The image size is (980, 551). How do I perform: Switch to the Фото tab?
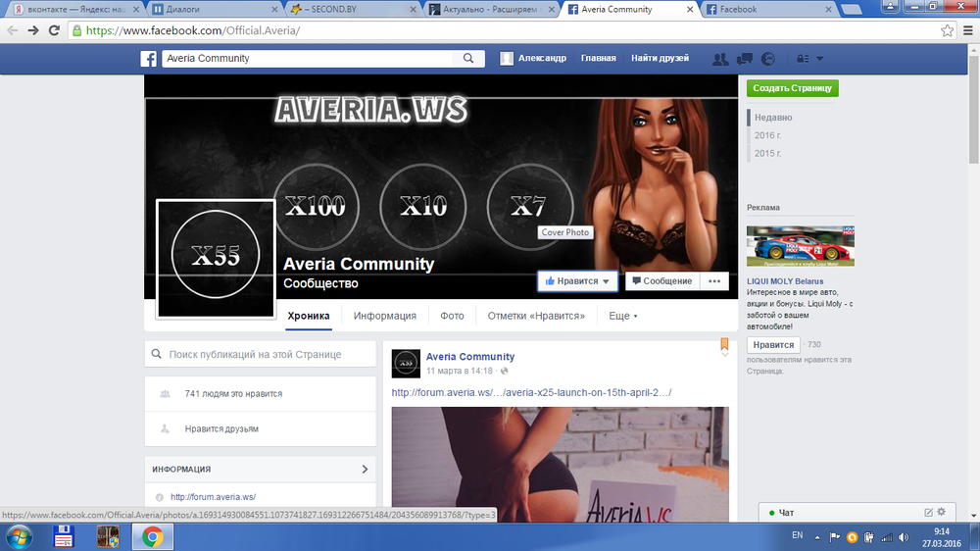click(452, 316)
